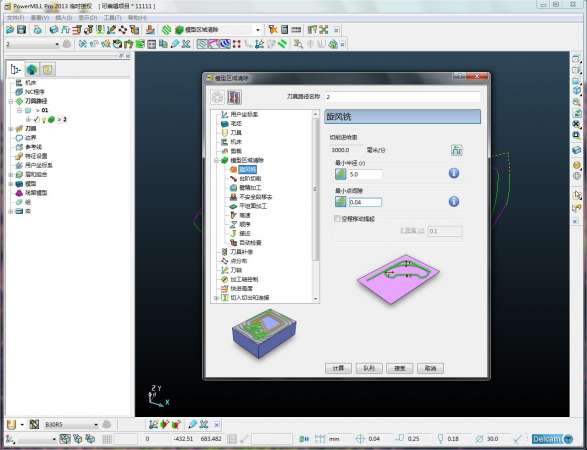Click feed rate icon next to 3000.0
This screenshot has width=587, height=450.
point(456,150)
